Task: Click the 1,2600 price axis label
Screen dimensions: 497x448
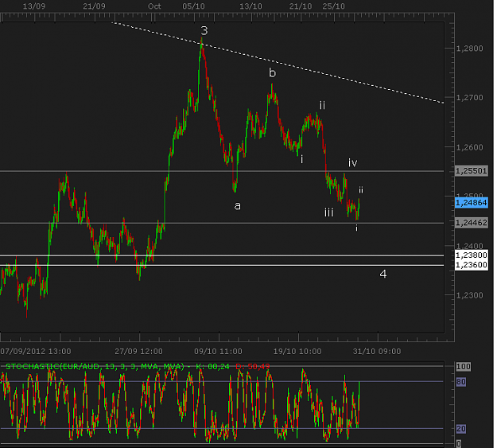Action: coord(470,147)
